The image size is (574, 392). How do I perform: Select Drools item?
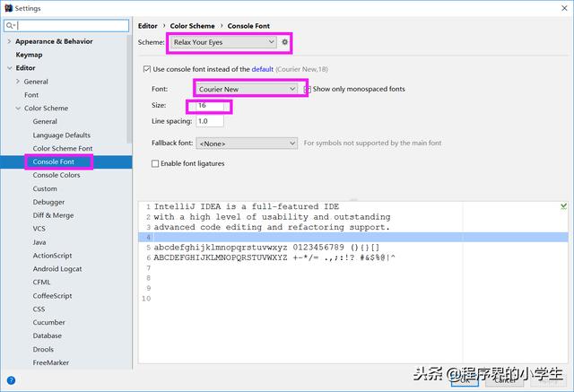click(43, 349)
